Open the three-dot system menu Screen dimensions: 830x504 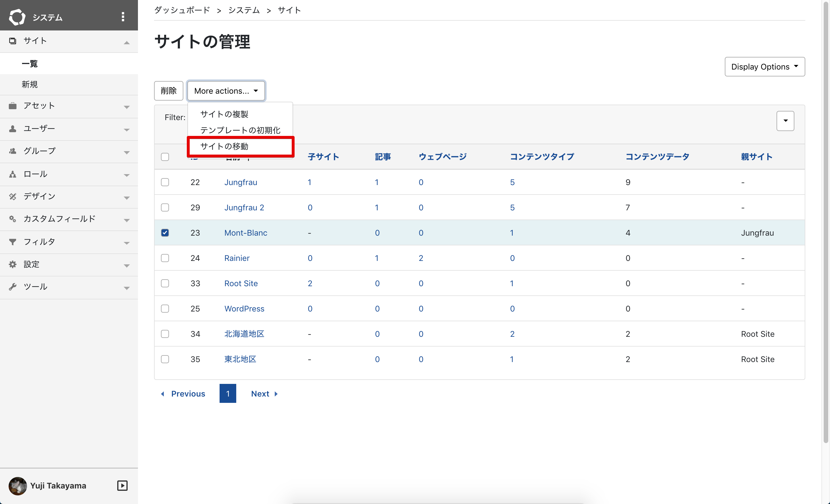[123, 17]
